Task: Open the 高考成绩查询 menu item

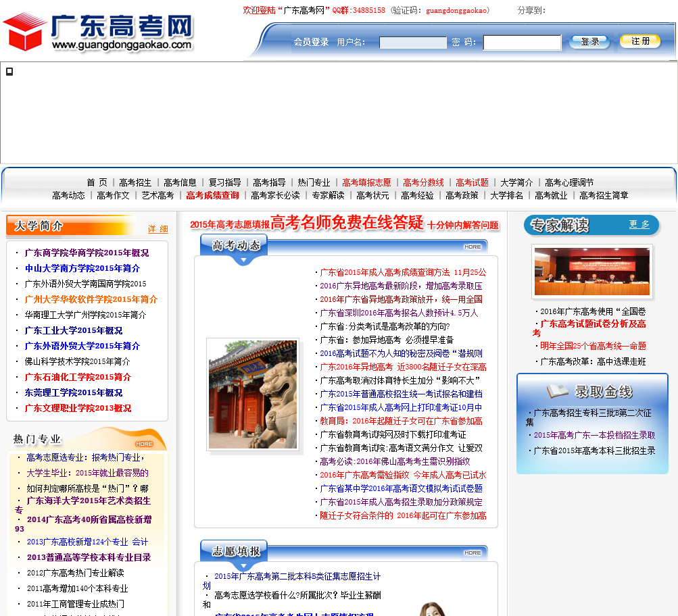Action: click(212, 195)
